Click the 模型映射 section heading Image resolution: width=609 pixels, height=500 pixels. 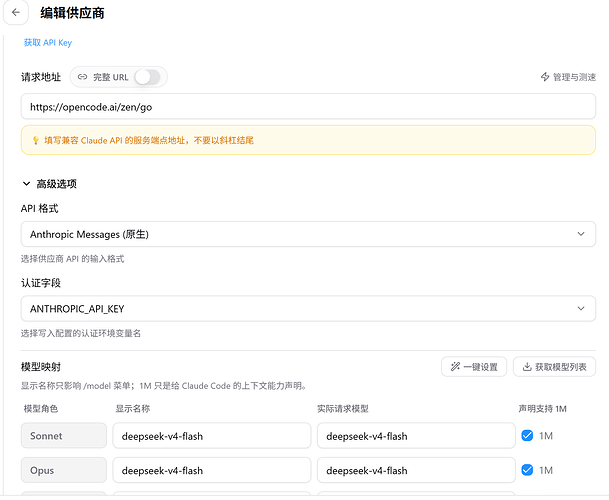pos(41,367)
